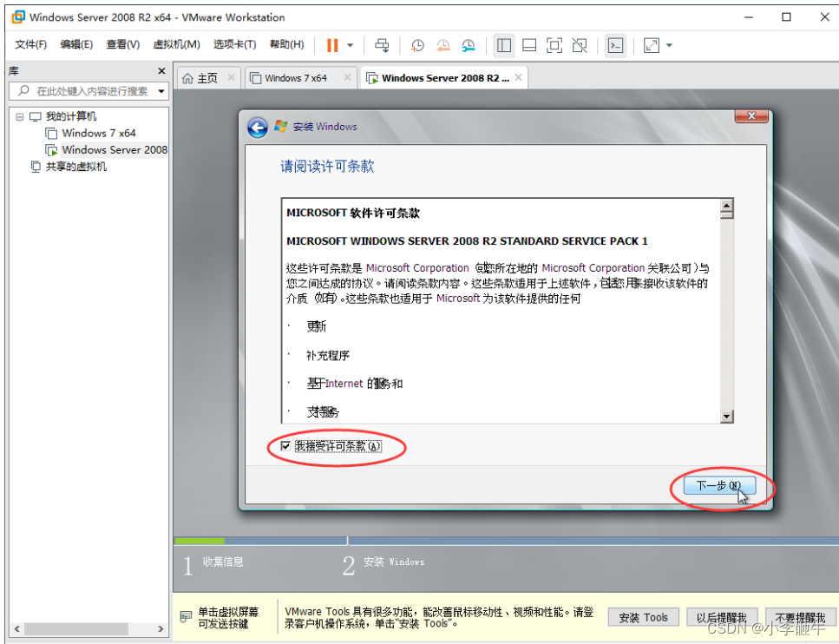The height and width of the screenshot is (644, 839).
Task: Click the back arrow in the installer
Action: click(258, 128)
